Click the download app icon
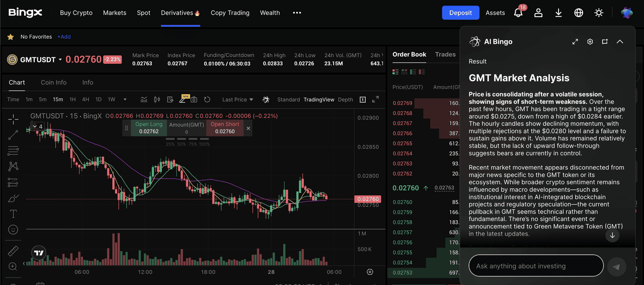Viewport: 644px width, 285px height. coord(558,13)
